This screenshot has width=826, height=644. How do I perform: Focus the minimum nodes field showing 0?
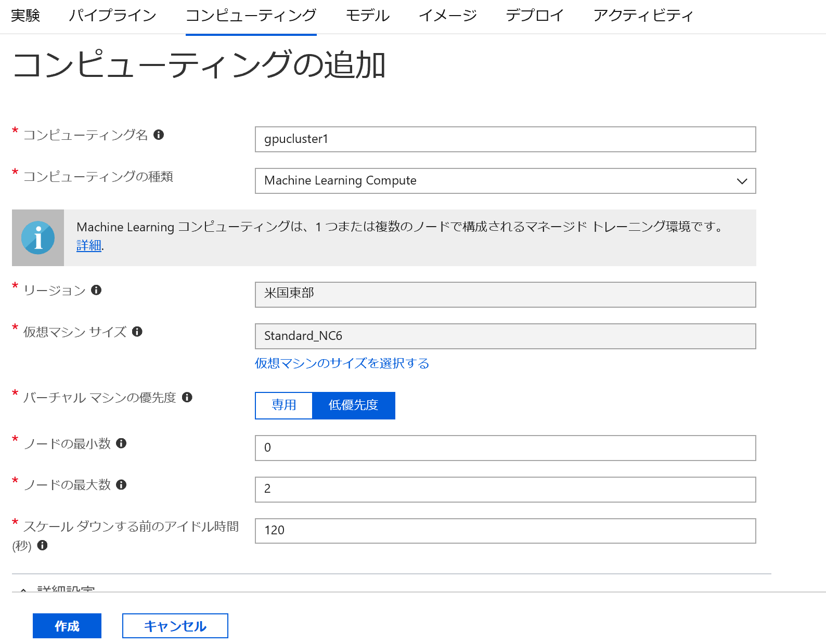pos(505,448)
